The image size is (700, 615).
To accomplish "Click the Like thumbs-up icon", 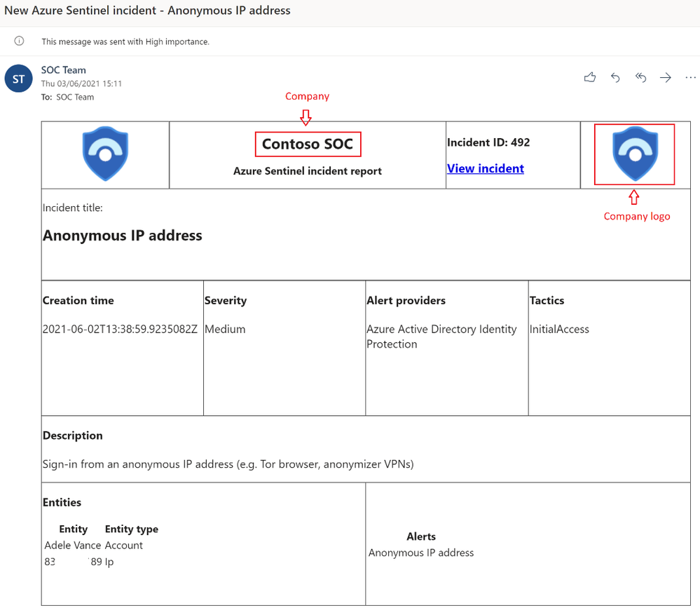I will pos(590,77).
